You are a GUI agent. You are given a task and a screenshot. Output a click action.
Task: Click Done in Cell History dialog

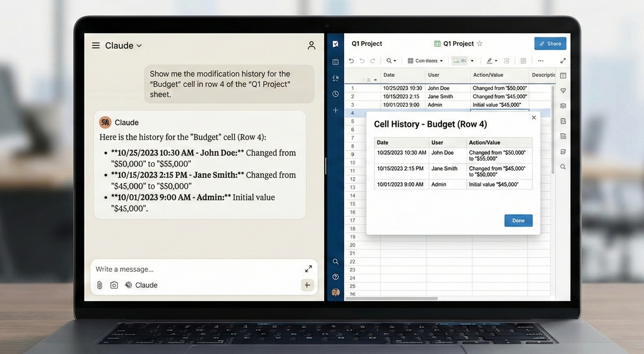pos(518,220)
